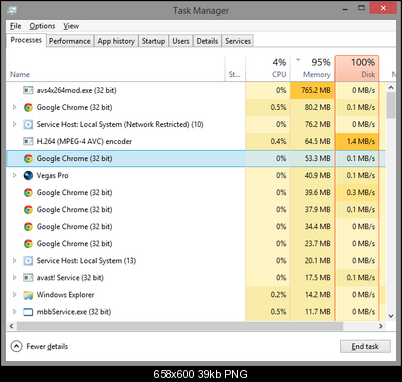The height and width of the screenshot is (382, 402).
Task: Click the Status column header
Action: (x=235, y=69)
